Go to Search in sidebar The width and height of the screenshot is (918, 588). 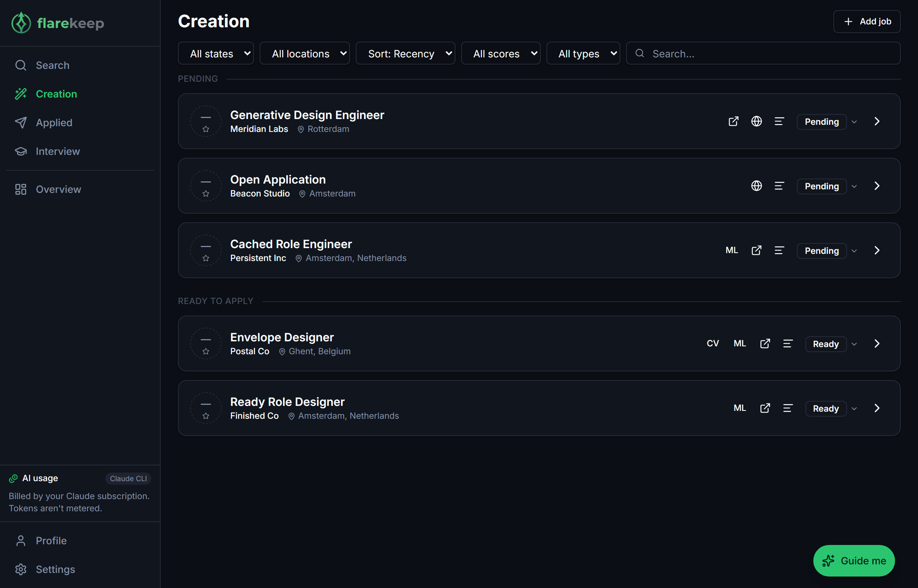point(80,65)
